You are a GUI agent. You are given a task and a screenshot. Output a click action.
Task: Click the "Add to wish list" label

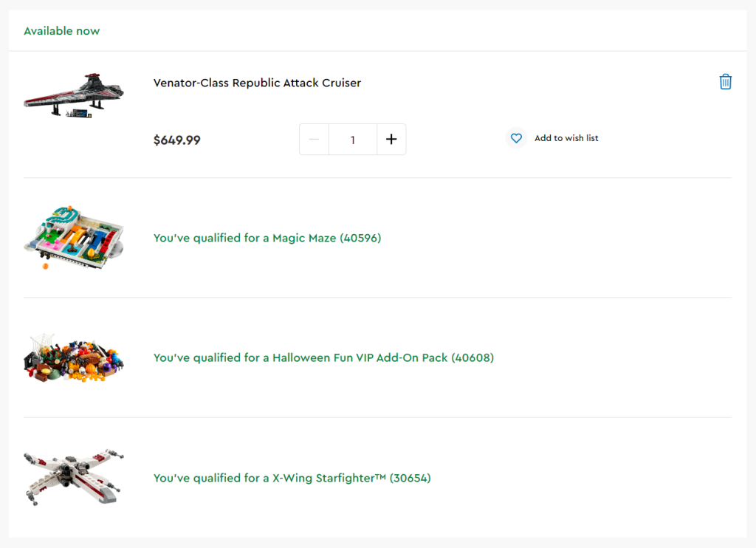[566, 138]
